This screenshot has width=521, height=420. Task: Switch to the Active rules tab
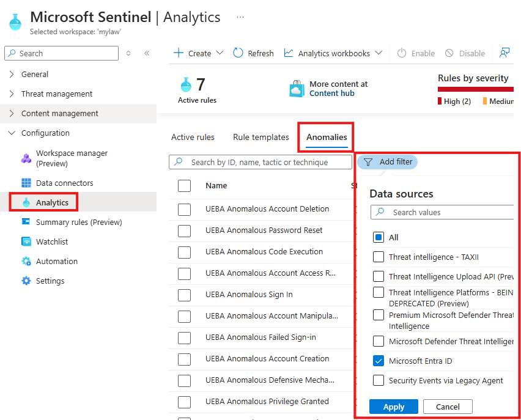(193, 137)
